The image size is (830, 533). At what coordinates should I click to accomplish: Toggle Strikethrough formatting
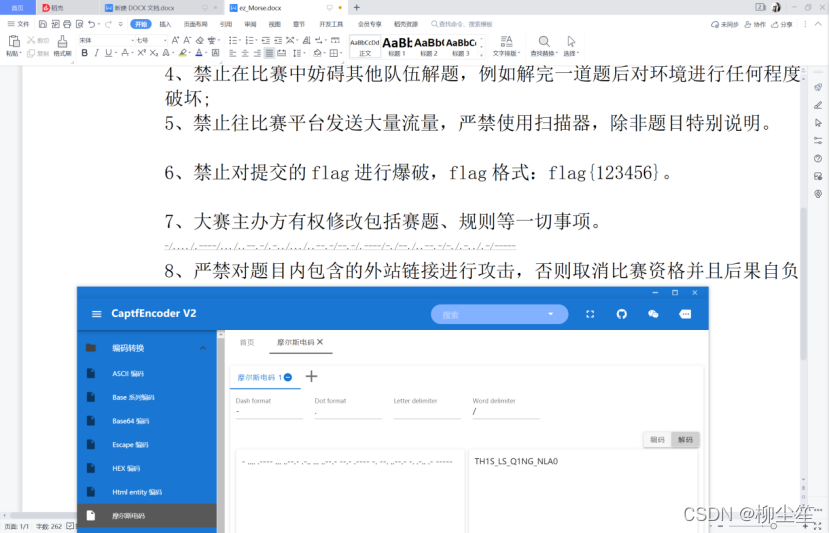click(125, 53)
